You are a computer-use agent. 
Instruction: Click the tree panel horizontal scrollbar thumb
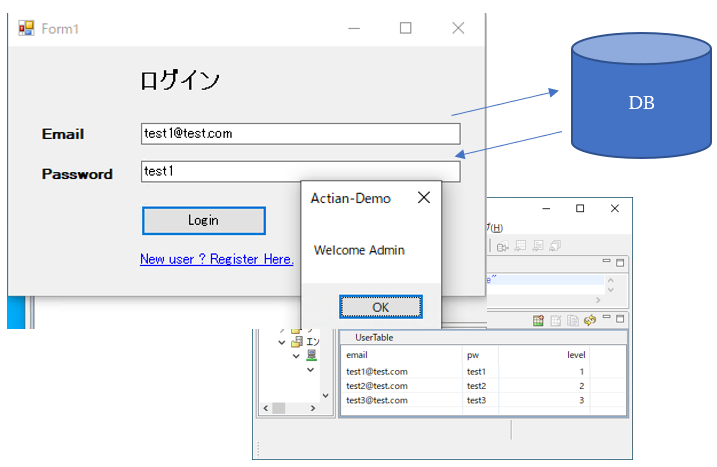(279, 408)
